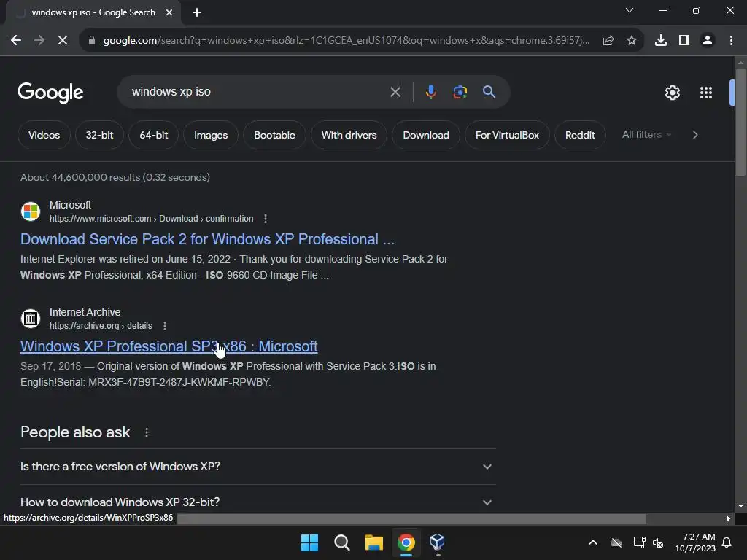This screenshot has width=747, height=560.
Task: Open Download Service Pack 2 result link
Action: tap(207, 239)
